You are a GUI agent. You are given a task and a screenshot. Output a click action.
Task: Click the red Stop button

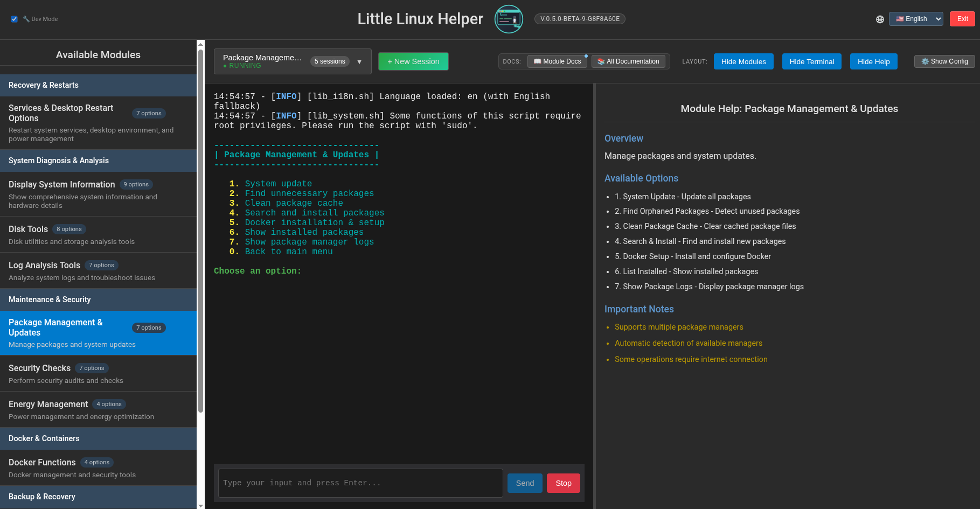tap(564, 483)
